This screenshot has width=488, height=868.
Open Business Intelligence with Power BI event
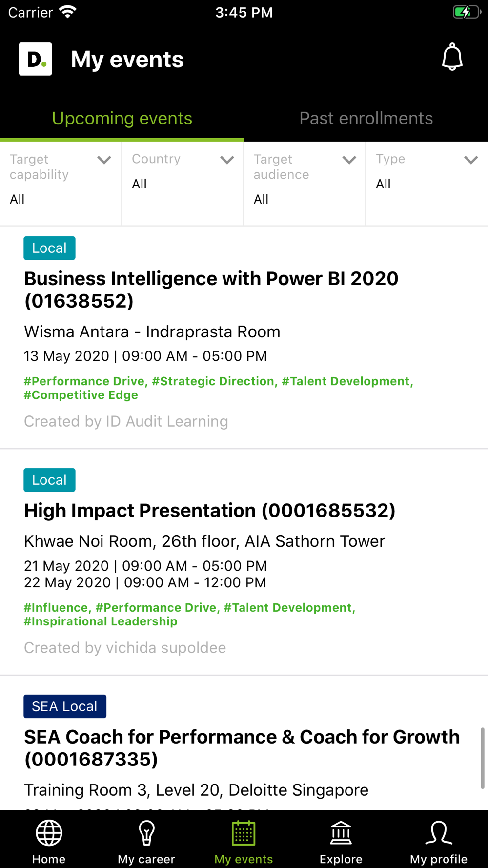211,289
